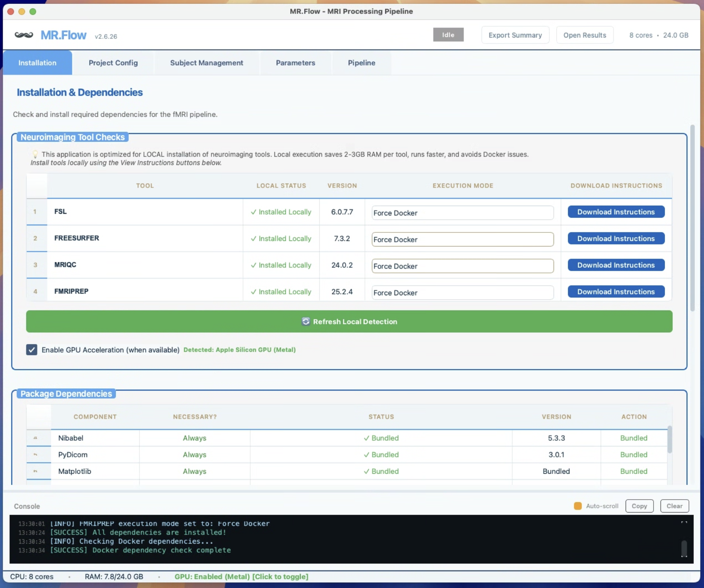704x588 pixels.
Task: Click the refresh icon on Refresh Local Detection
Action: pyautogui.click(x=306, y=322)
